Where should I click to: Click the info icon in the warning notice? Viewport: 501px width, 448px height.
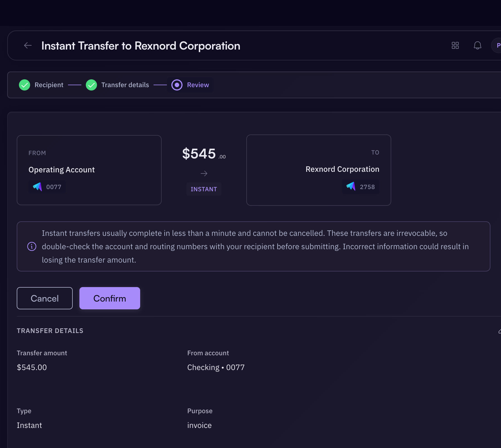point(32,246)
